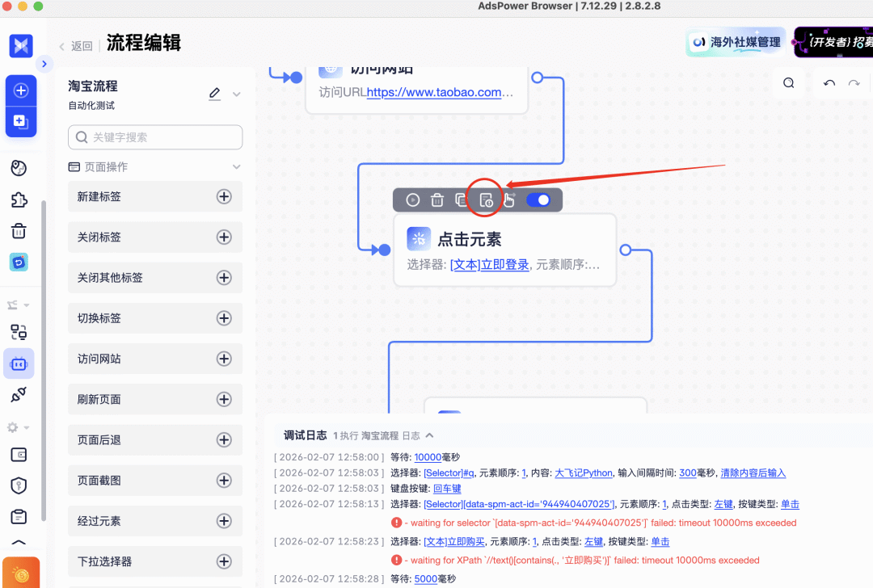Open the circled exception handling icon
The image size is (873, 588).
(x=484, y=199)
